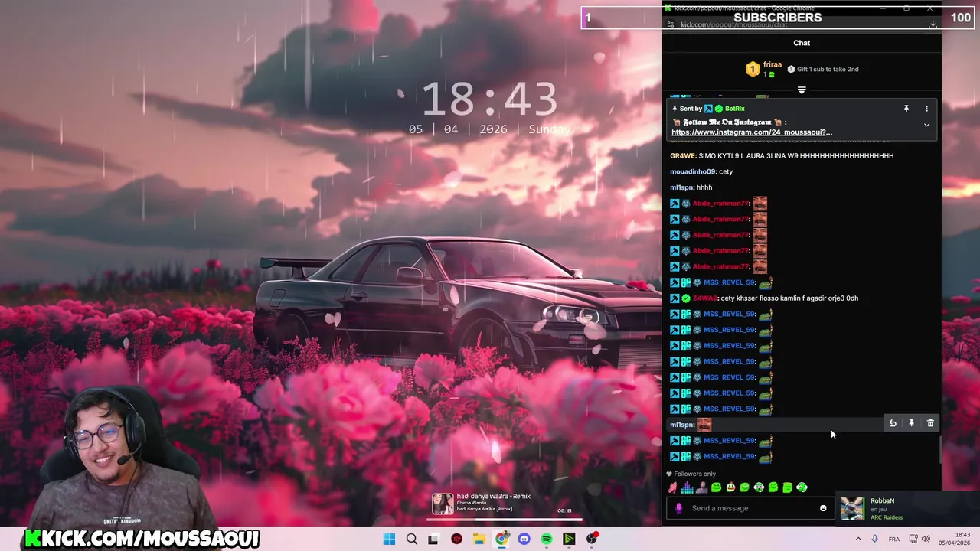This screenshot has width=980, height=551.
Task: Insert the last green headset emote
Action: pos(802,487)
